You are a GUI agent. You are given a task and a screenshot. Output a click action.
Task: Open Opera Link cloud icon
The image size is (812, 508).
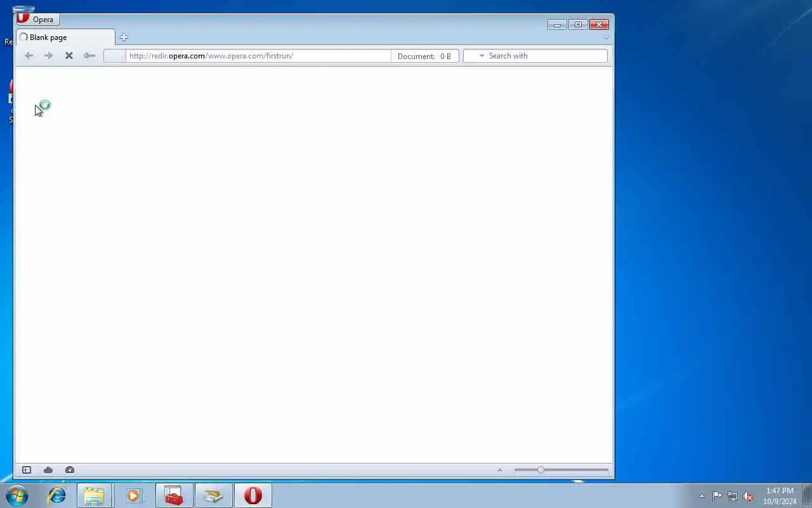(x=48, y=470)
